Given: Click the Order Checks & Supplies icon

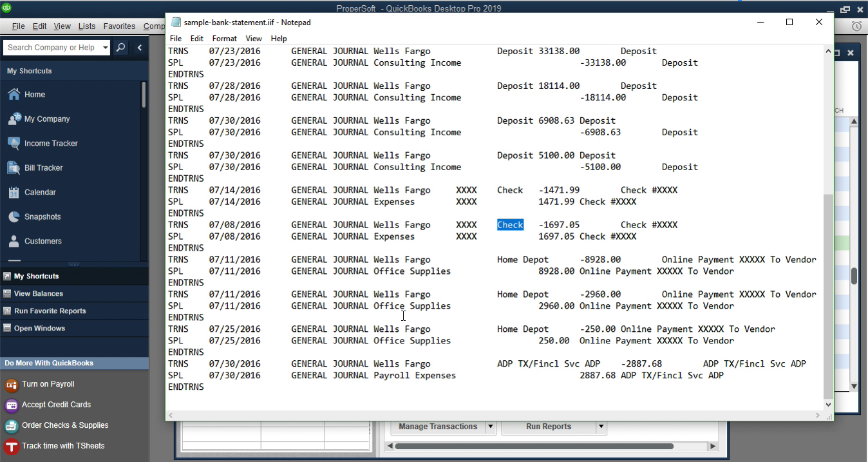Looking at the screenshot, I should [x=11, y=426].
